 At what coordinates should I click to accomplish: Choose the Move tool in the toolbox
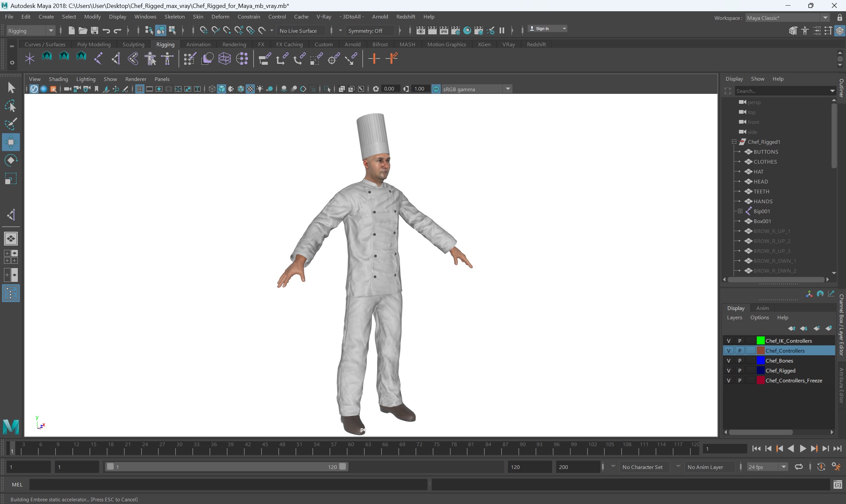point(11,142)
